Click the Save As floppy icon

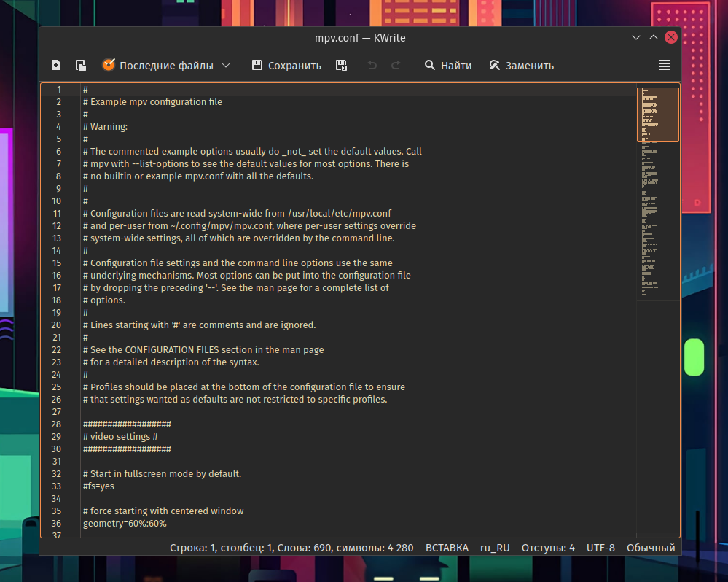341,66
